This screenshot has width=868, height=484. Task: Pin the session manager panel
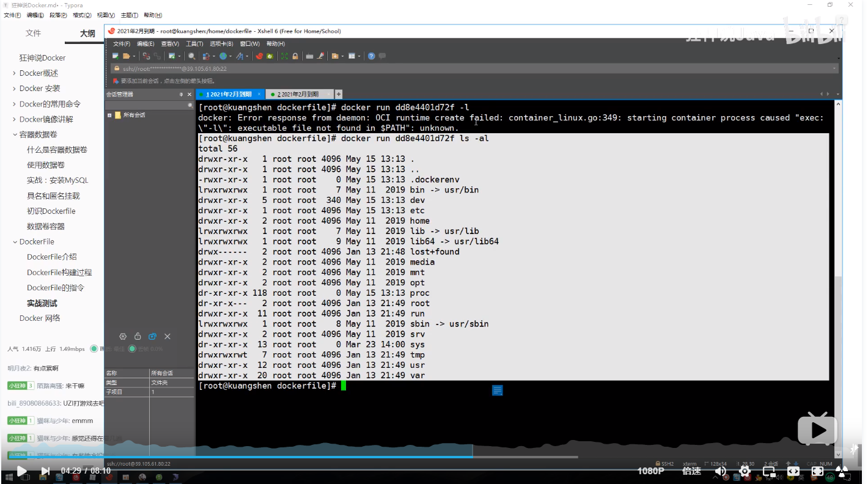click(x=181, y=94)
